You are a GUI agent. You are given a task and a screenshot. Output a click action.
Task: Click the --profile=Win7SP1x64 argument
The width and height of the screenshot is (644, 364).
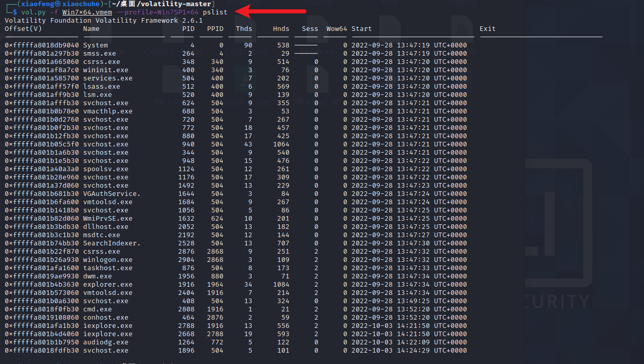pyautogui.click(x=157, y=12)
